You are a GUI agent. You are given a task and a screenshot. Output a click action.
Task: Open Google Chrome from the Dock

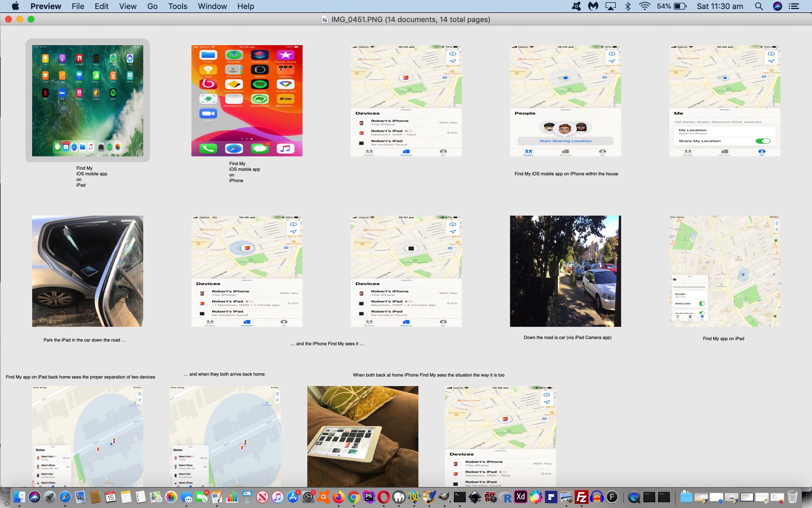click(x=354, y=497)
